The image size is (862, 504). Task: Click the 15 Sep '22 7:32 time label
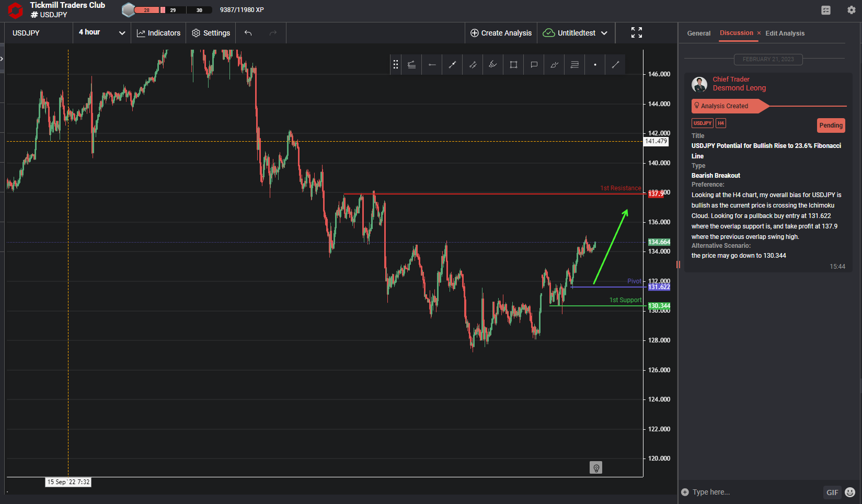(68, 482)
